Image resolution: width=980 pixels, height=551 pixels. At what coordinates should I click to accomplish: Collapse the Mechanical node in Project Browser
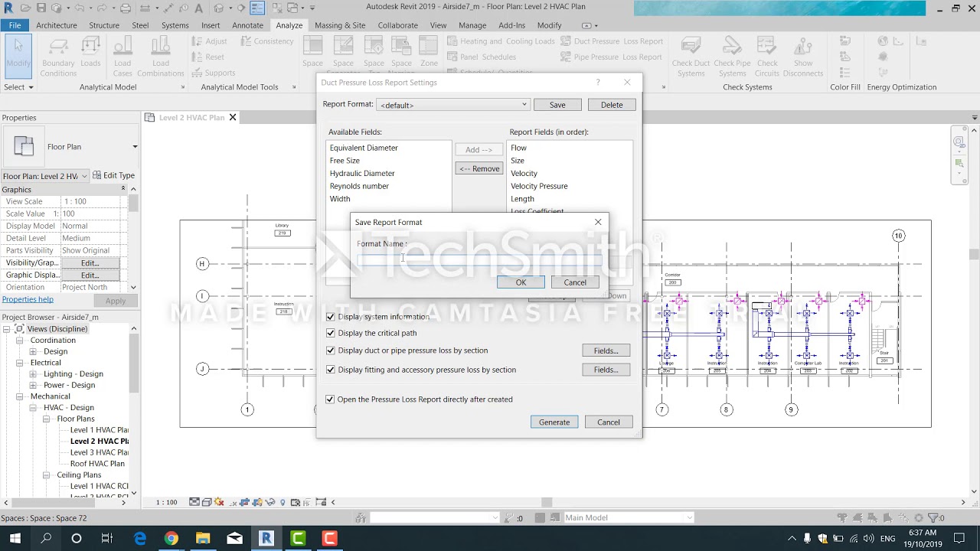tap(19, 396)
